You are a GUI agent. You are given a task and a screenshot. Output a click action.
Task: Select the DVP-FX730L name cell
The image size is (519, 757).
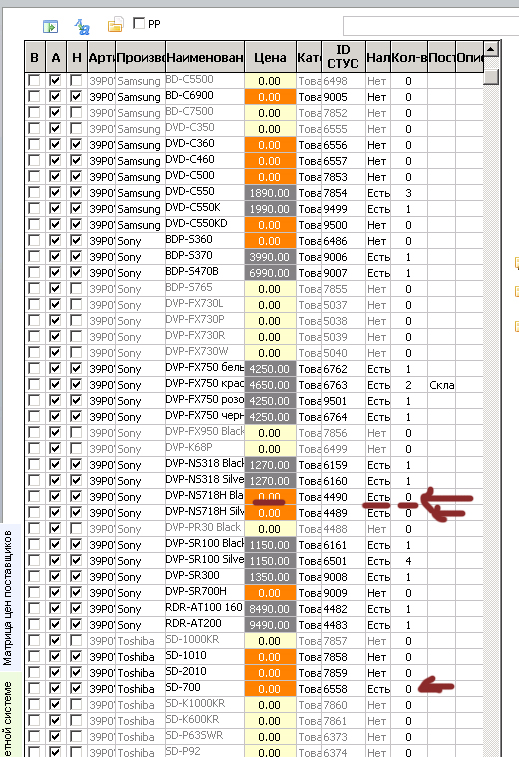204,304
